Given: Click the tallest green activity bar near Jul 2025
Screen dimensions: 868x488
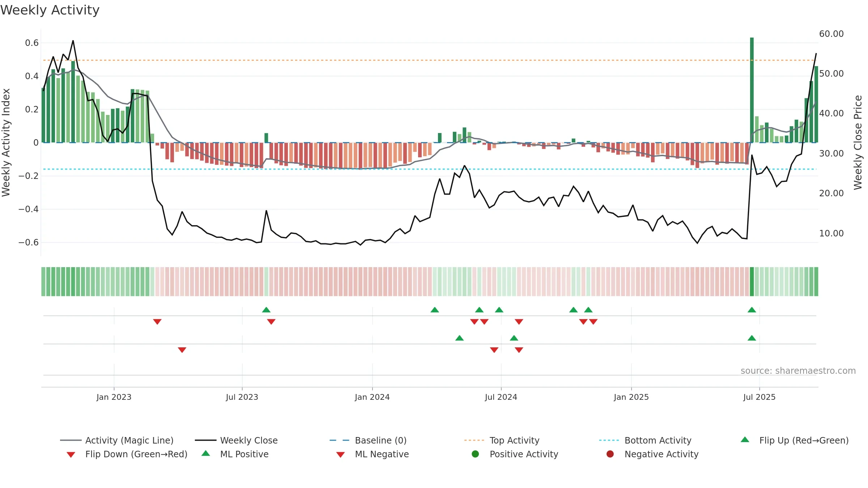Looking at the screenshot, I should pyautogui.click(x=752, y=90).
